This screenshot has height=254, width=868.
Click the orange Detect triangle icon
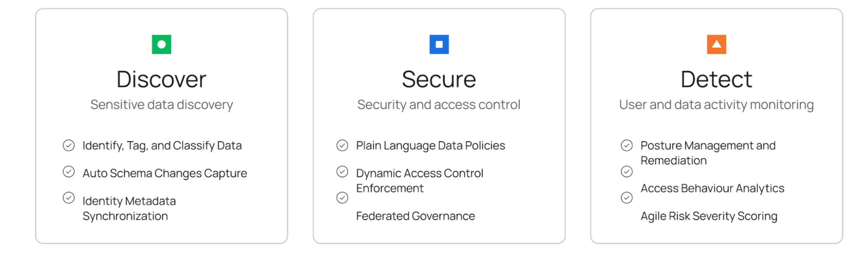(716, 44)
